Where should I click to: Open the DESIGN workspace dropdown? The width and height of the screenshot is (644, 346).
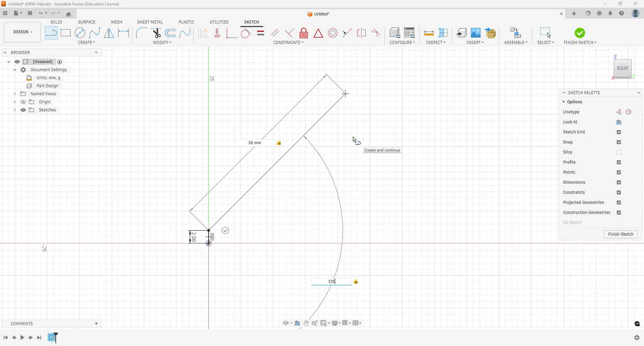(x=23, y=32)
